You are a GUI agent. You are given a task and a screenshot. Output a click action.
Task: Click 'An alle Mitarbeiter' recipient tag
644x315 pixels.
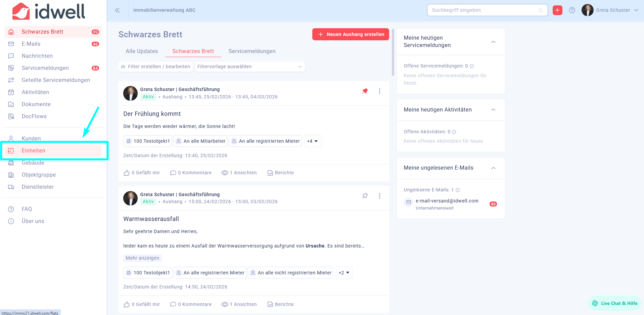point(200,141)
